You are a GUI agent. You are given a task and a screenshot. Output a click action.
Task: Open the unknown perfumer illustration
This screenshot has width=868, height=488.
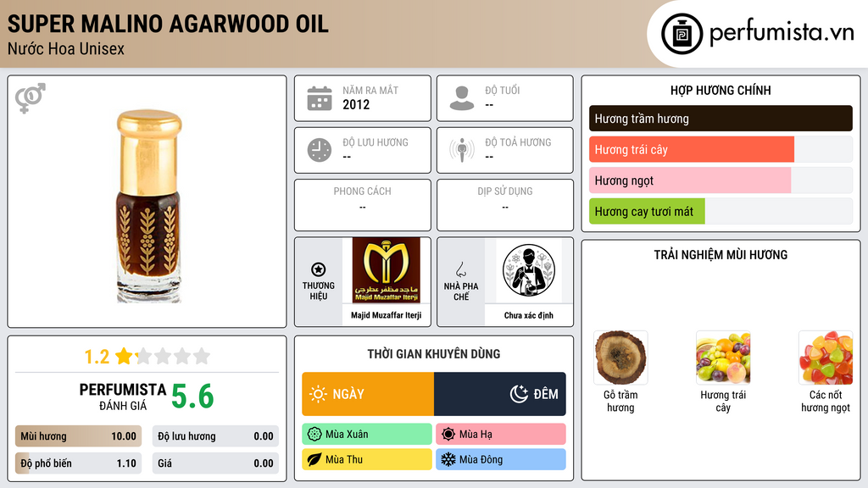pyautogui.click(x=529, y=270)
